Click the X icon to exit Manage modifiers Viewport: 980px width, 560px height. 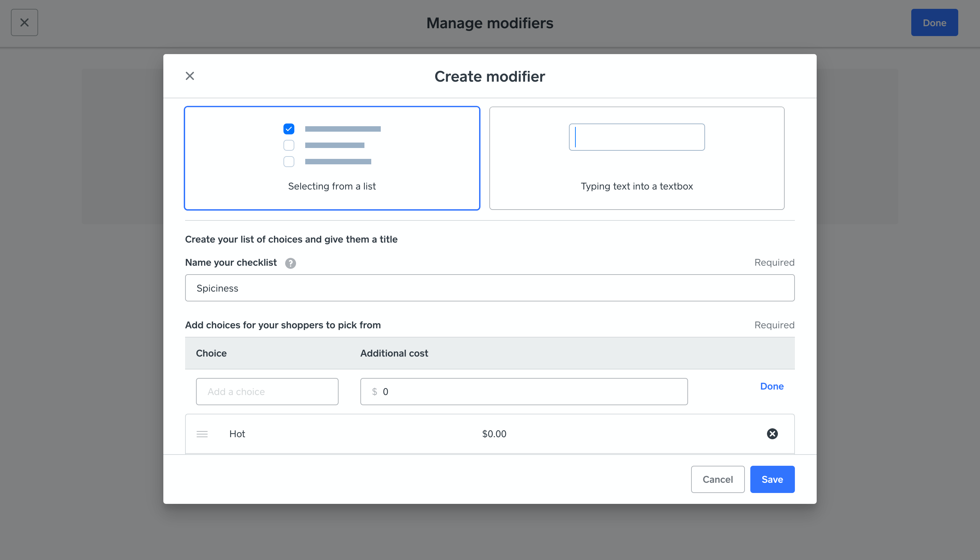tap(24, 22)
